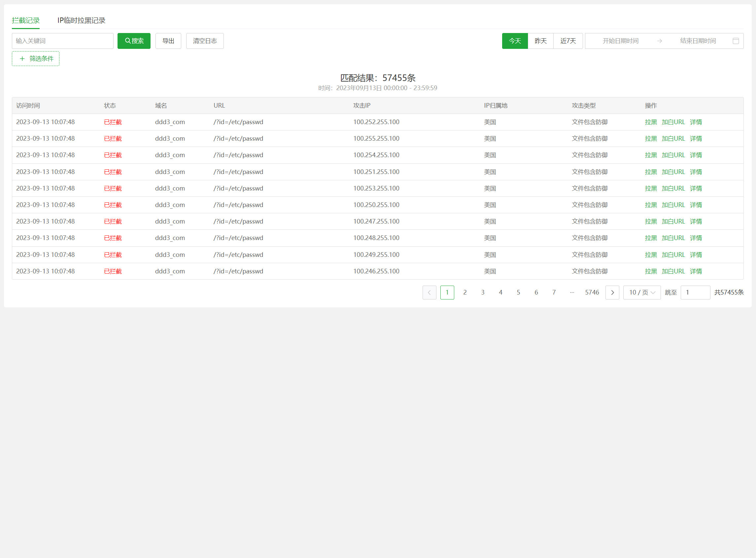Select the 昨天 date range option
The height and width of the screenshot is (558, 756).
tap(540, 41)
